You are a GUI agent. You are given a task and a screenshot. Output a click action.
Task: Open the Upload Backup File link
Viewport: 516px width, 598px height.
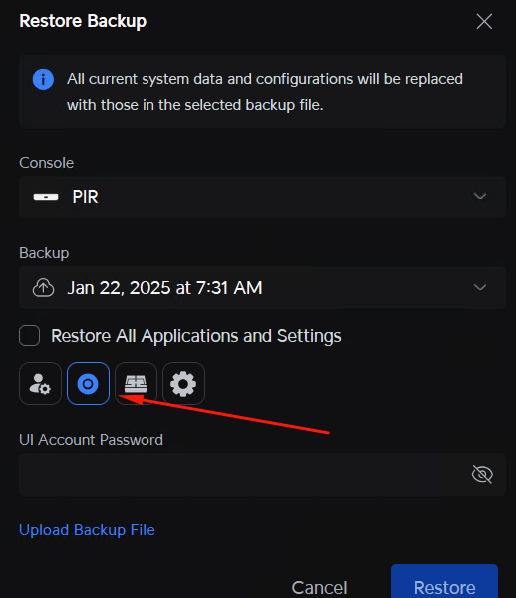[x=87, y=530]
